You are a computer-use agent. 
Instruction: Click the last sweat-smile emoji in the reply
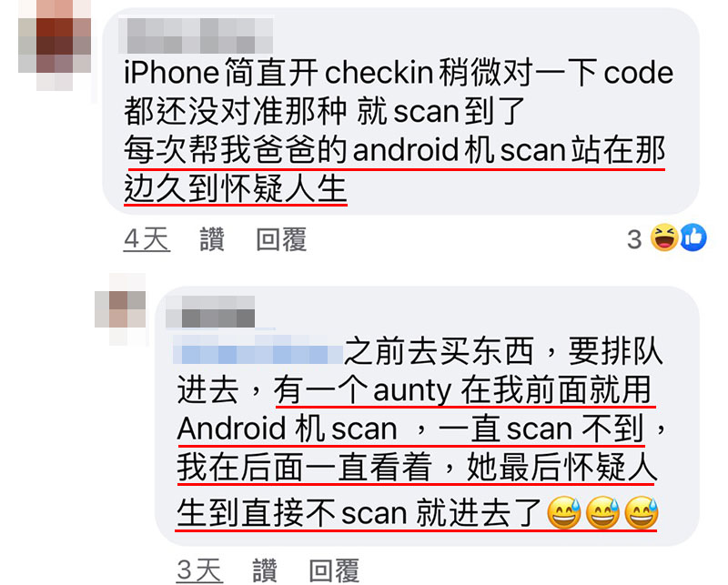pos(642,513)
